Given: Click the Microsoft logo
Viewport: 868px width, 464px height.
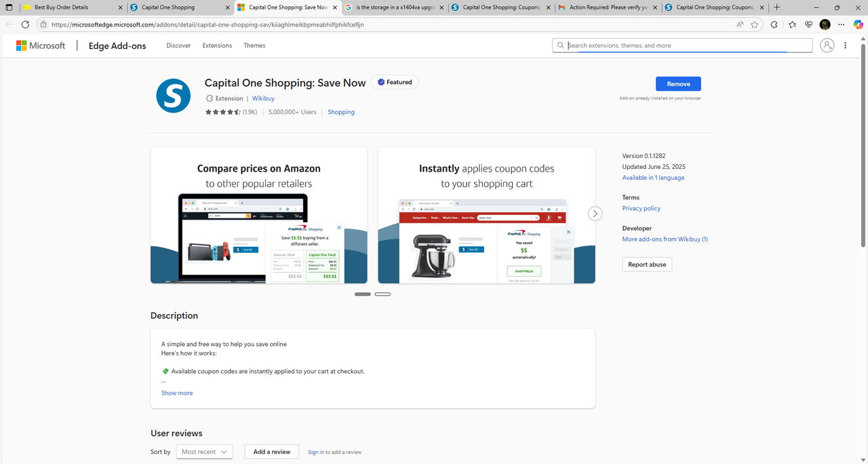Looking at the screenshot, I should click(41, 45).
